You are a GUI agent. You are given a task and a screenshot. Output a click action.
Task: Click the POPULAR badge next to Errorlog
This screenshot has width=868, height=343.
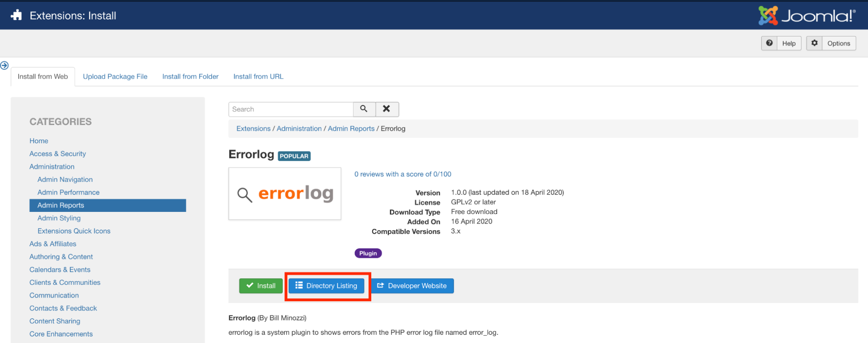[294, 156]
